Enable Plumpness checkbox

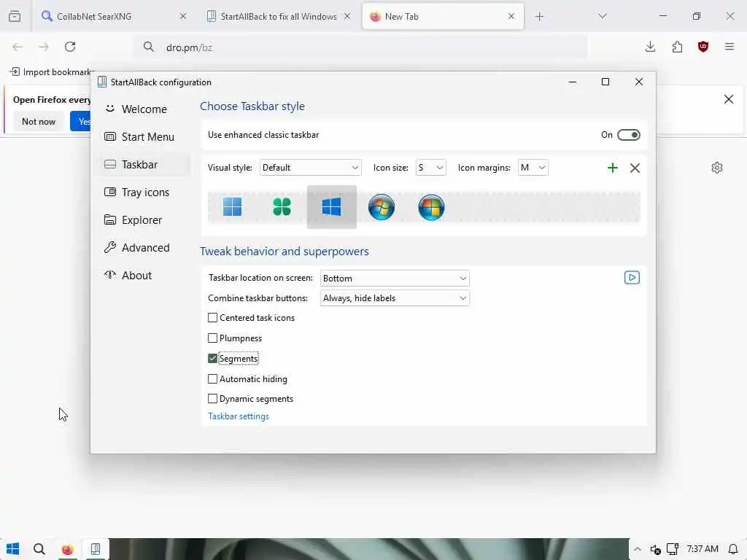pyautogui.click(x=212, y=338)
